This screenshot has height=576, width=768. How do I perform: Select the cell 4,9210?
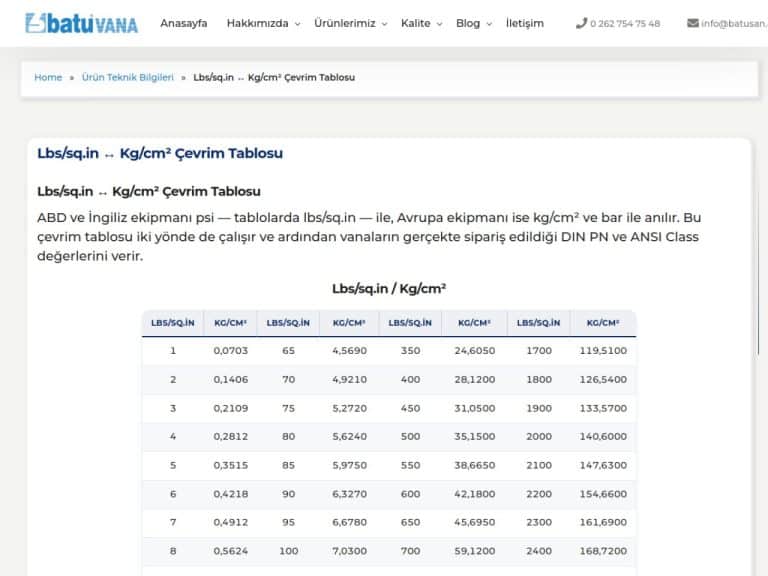[349, 380]
